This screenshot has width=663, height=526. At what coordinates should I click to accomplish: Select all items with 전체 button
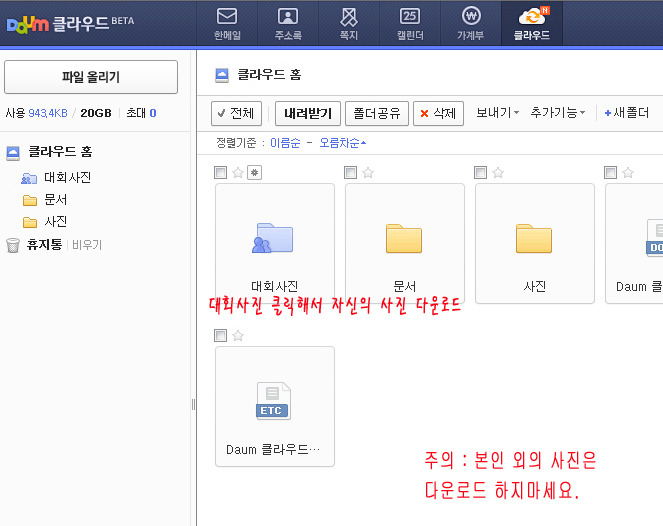pyautogui.click(x=236, y=113)
